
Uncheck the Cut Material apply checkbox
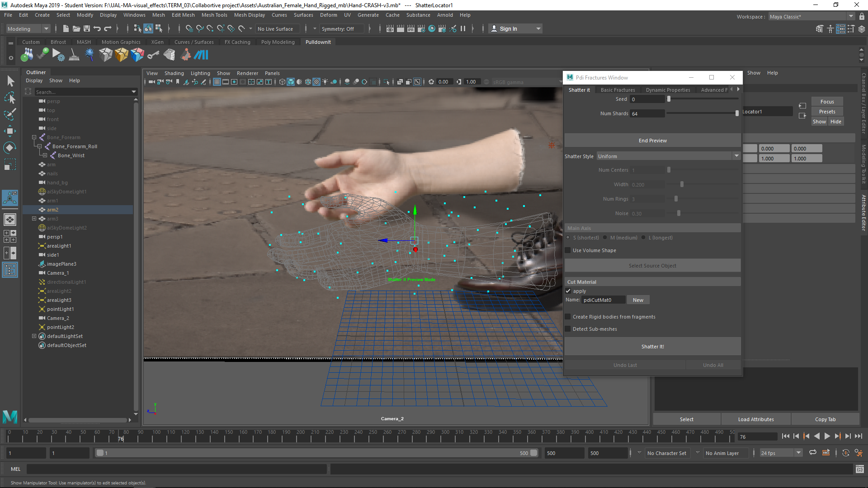pyautogui.click(x=568, y=291)
